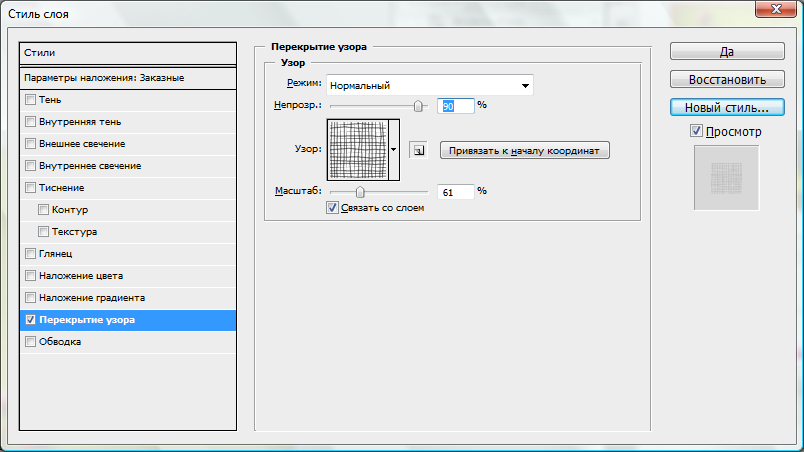Enable the Наложение цвета checkbox
804x452 pixels.
click(x=30, y=276)
